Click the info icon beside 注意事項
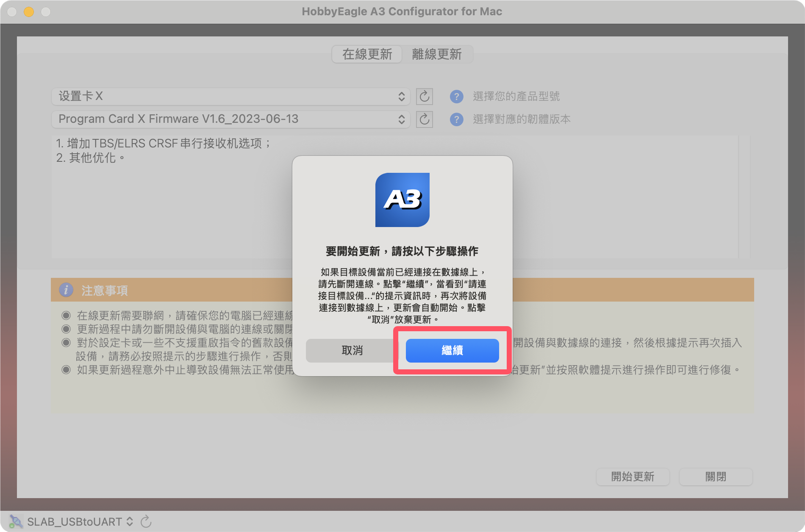805x532 pixels. [66, 290]
